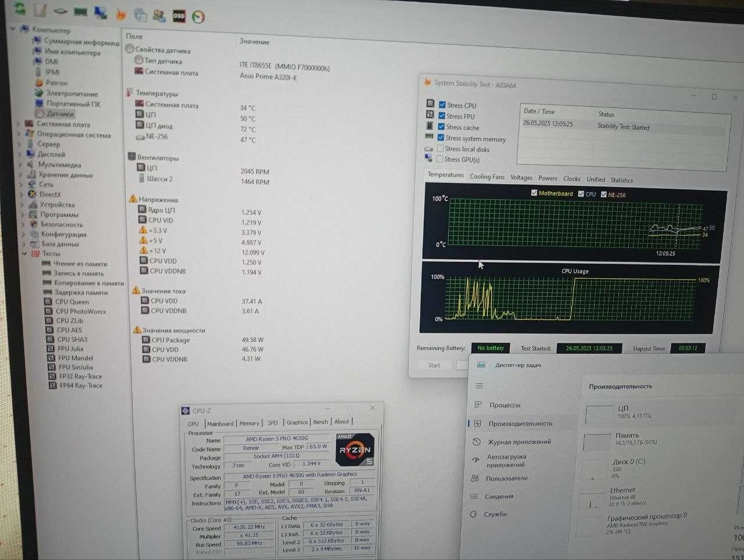The image size is (744, 560).
Task: Select FP64 Ray-Trace benchmark in tree
Action: (x=81, y=385)
